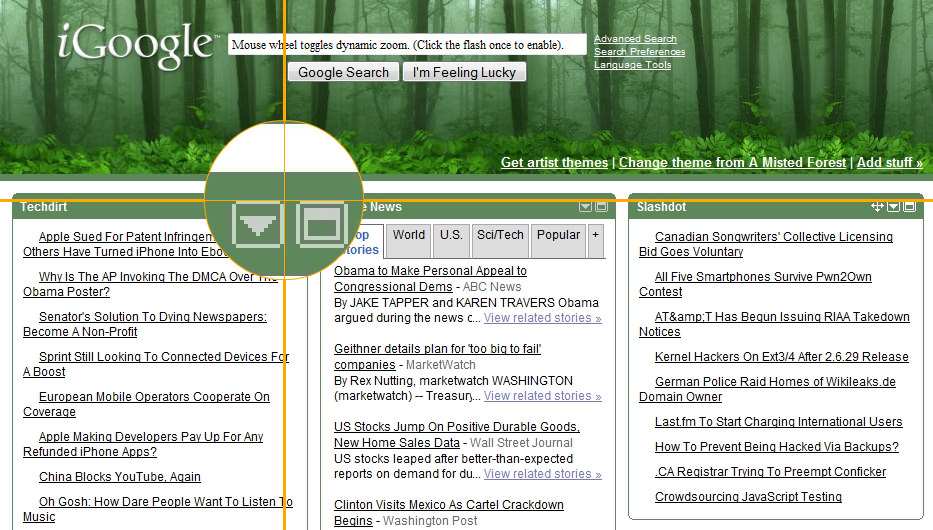Click into the Google search text field
This screenshot has width=933, height=530.
407,45
